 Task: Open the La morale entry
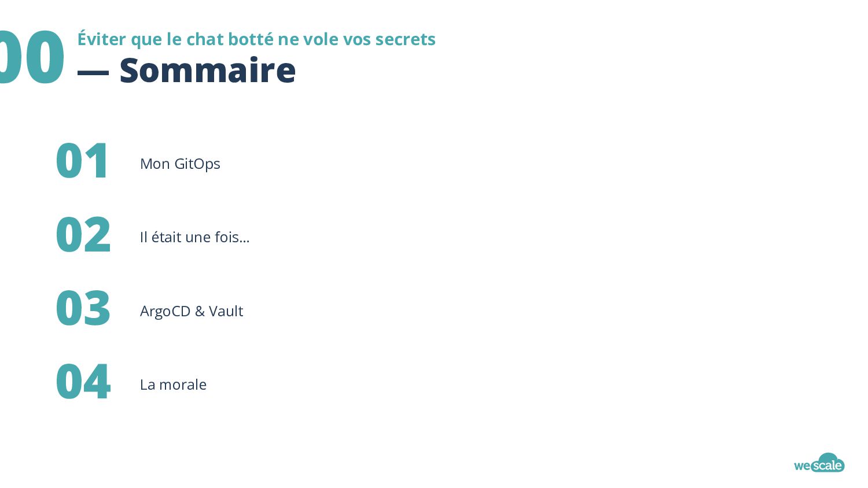[173, 385]
